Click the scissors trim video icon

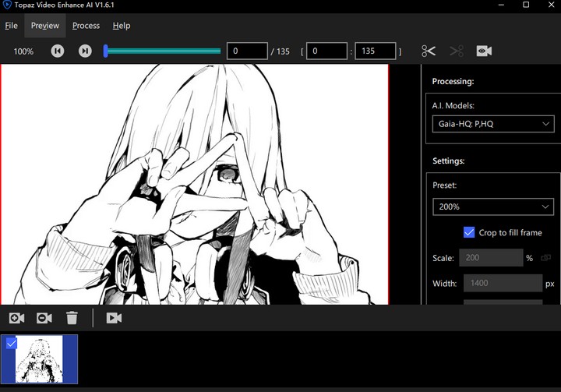tap(429, 51)
